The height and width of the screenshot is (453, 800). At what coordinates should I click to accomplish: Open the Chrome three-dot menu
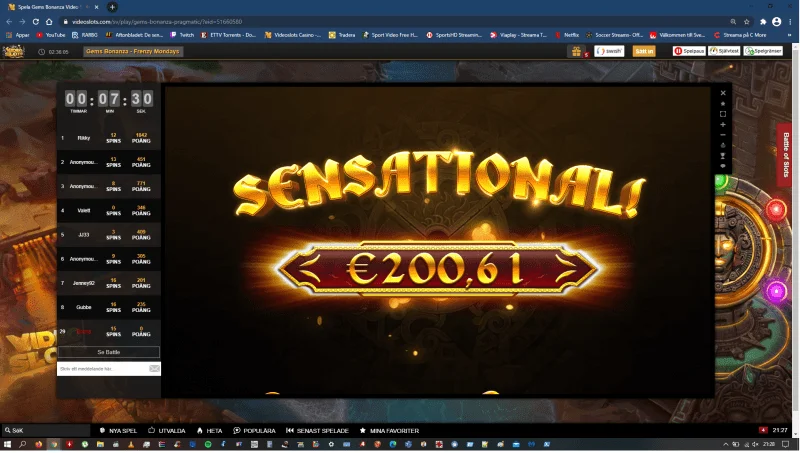click(790, 21)
